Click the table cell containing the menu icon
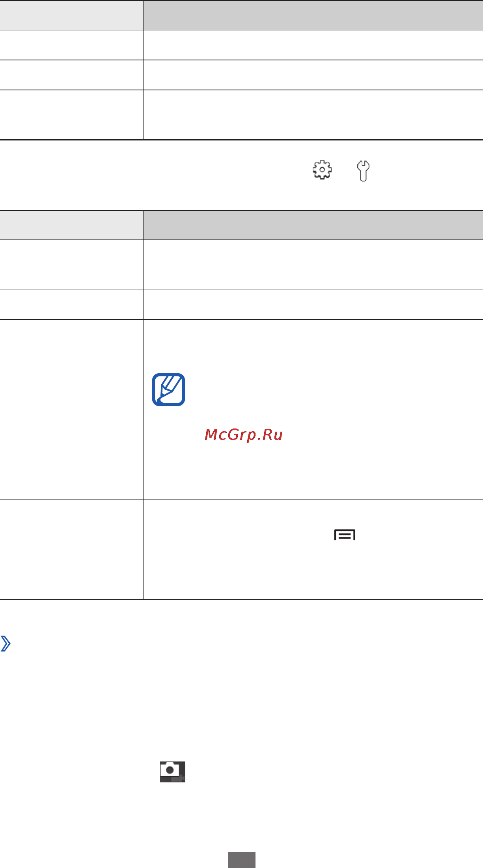The height and width of the screenshot is (868, 483). (x=313, y=535)
